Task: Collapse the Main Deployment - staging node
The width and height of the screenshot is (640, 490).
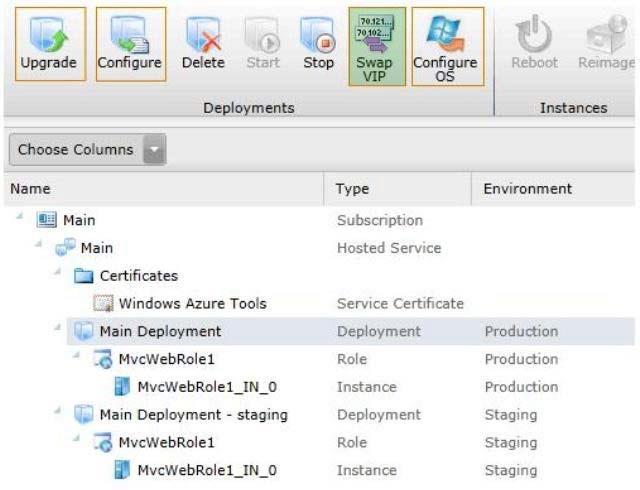Action: click(x=58, y=410)
